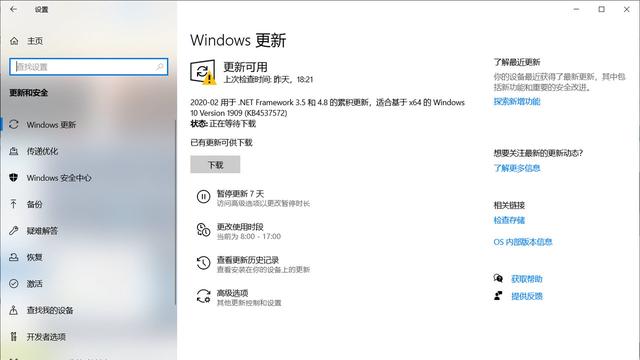Click the pause icon for 暂停更新
This screenshot has height=360, width=640.
click(x=203, y=197)
